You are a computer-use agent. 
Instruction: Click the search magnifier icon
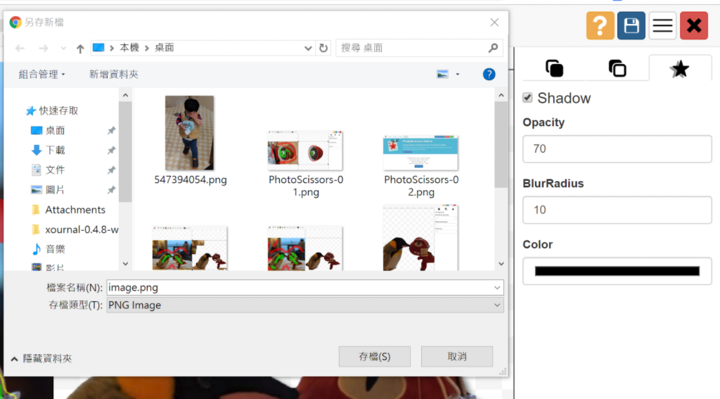tap(493, 48)
